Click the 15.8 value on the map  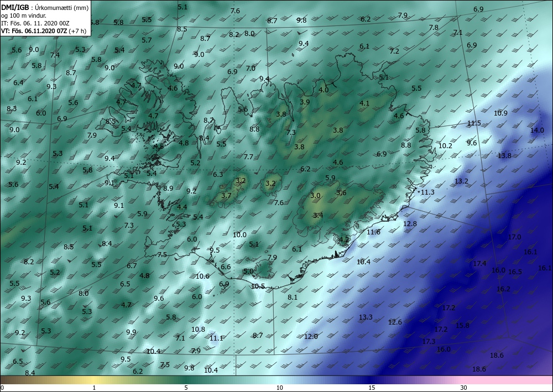(x=462, y=325)
